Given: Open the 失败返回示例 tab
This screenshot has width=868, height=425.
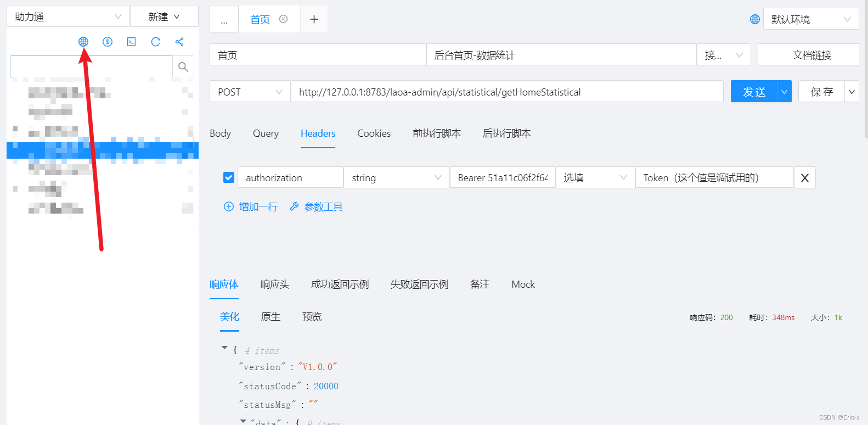Looking at the screenshot, I should pyautogui.click(x=419, y=284).
